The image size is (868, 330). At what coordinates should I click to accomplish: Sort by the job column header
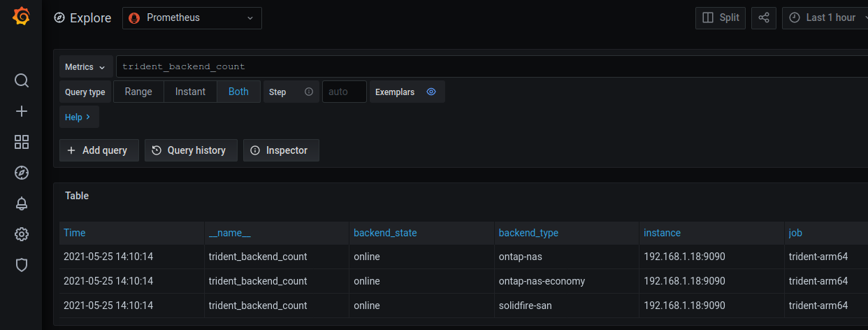[795, 233]
